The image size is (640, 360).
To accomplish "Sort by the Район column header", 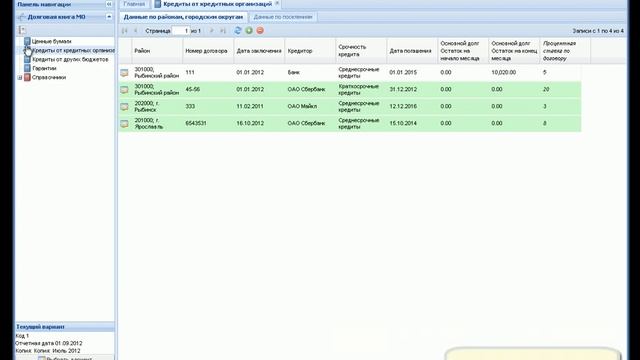I will (157, 51).
